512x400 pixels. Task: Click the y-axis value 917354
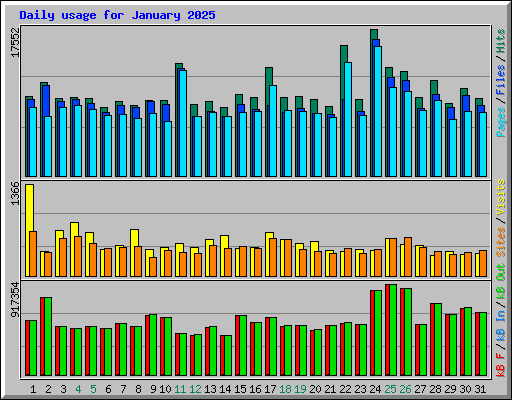tap(15, 300)
